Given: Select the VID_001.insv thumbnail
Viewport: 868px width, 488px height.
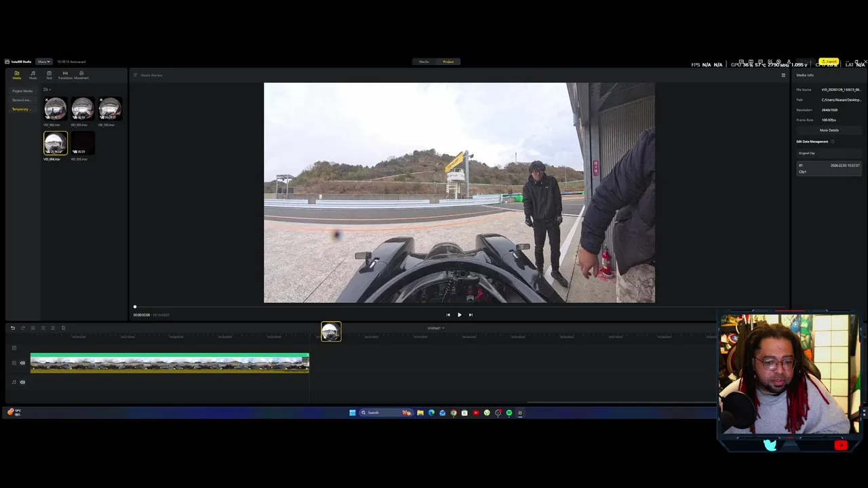Looking at the screenshot, I should point(83,109).
